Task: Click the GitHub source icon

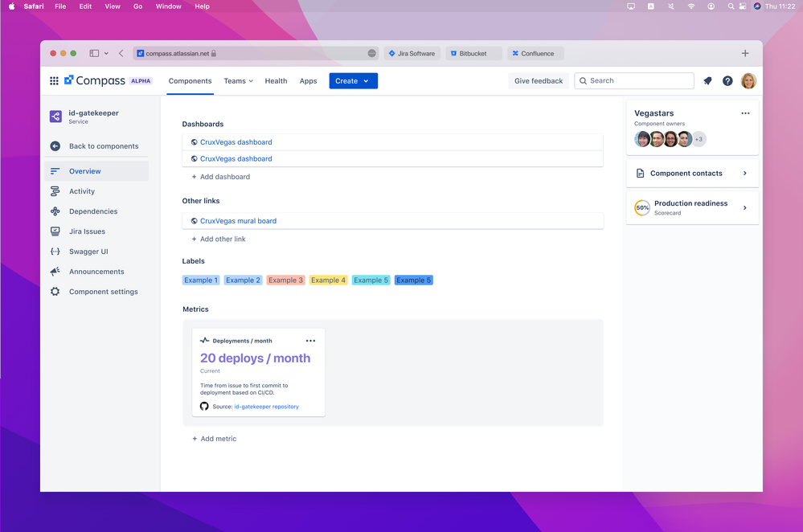Action: [x=204, y=406]
